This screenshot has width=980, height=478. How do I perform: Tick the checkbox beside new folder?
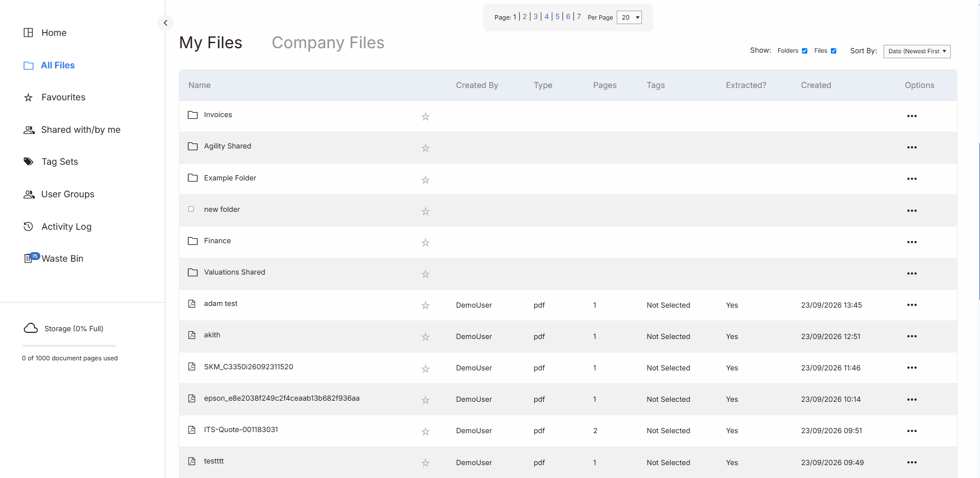191,209
